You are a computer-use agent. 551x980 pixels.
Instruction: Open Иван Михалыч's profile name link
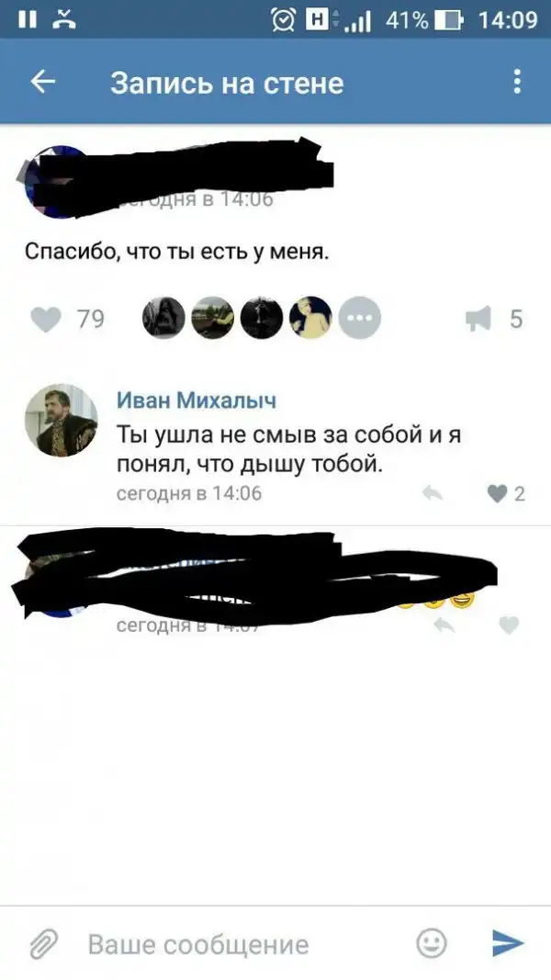197,400
